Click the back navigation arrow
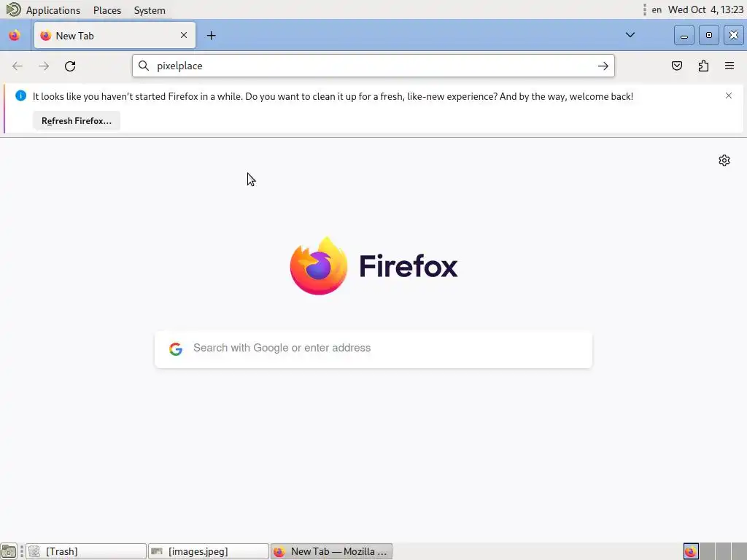The height and width of the screenshot is (560, 747). [18, 66]
